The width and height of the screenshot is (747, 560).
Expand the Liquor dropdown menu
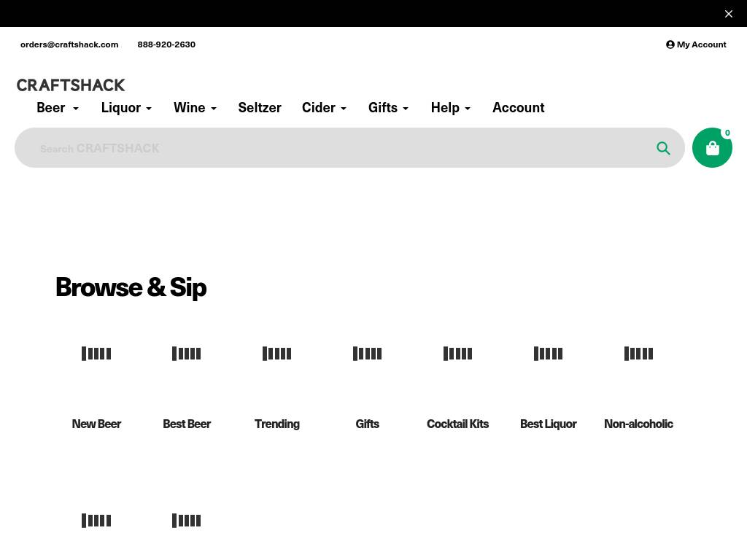coord(126,107)
